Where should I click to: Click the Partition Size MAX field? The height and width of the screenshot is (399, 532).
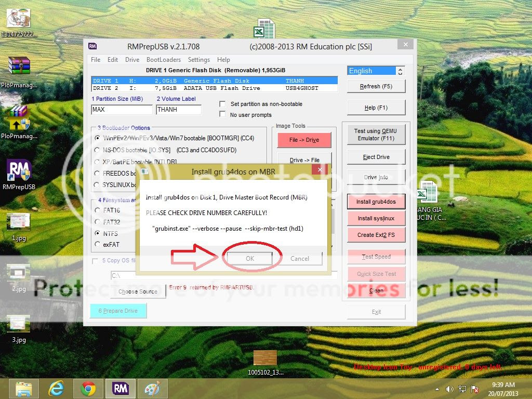click(x=122, y=110)
